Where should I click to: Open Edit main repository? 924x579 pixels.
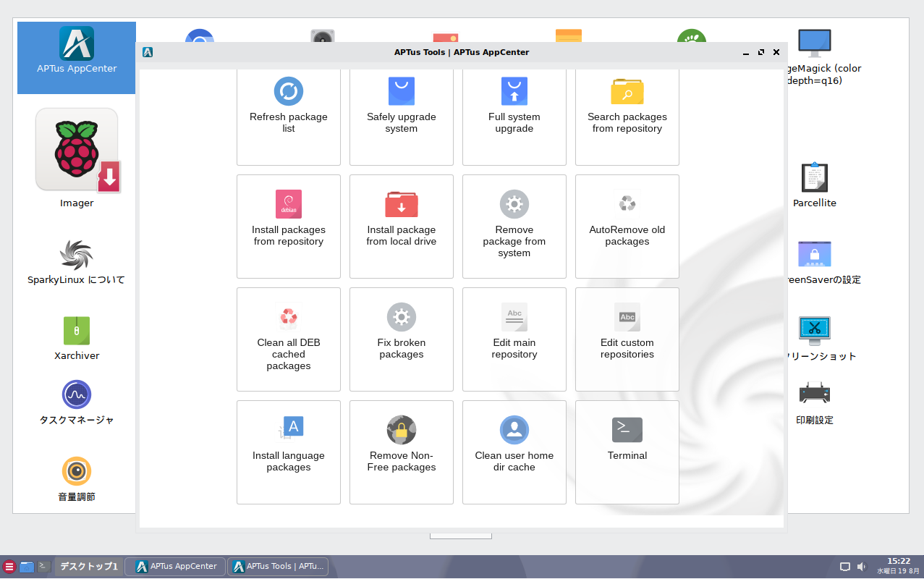point(514,339)
